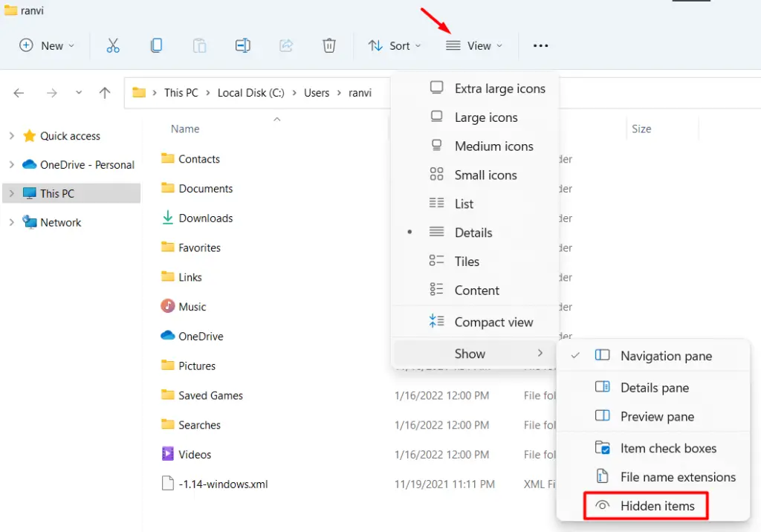761x532 pixels.
Task: Click the Copy icon
Action: click(156, 45)
